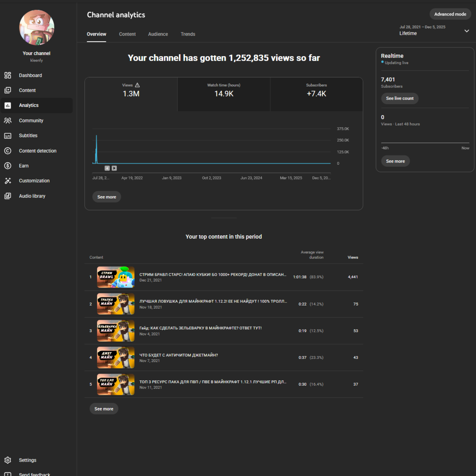This screenshot has width=476, height=476.
Task: Open the Subtitles sidebar icon
Action: point(8,136)
